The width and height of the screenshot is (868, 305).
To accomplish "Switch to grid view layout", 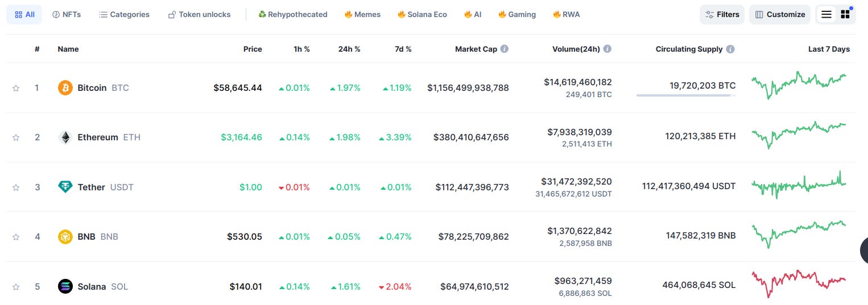I will point(845,14).
